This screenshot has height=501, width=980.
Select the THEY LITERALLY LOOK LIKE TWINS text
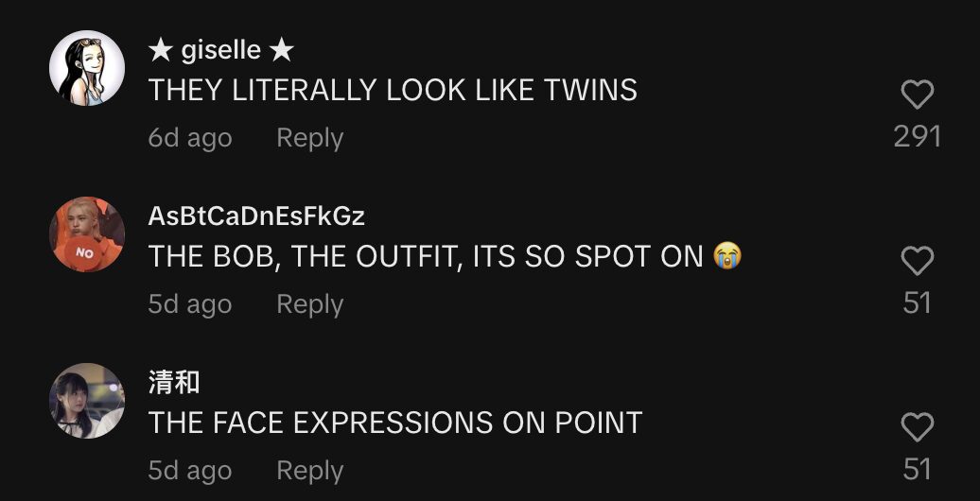pyautogui.click(x=393, y=91)
